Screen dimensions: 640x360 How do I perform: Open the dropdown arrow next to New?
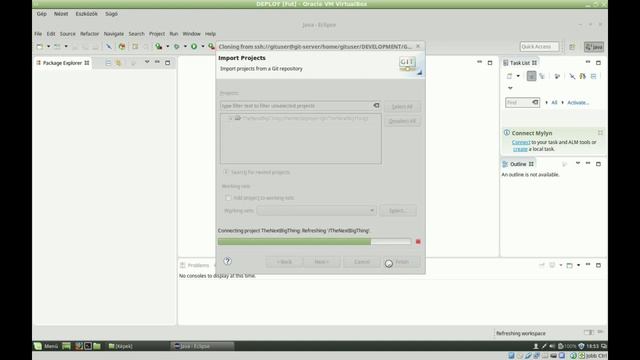point(48,47)
